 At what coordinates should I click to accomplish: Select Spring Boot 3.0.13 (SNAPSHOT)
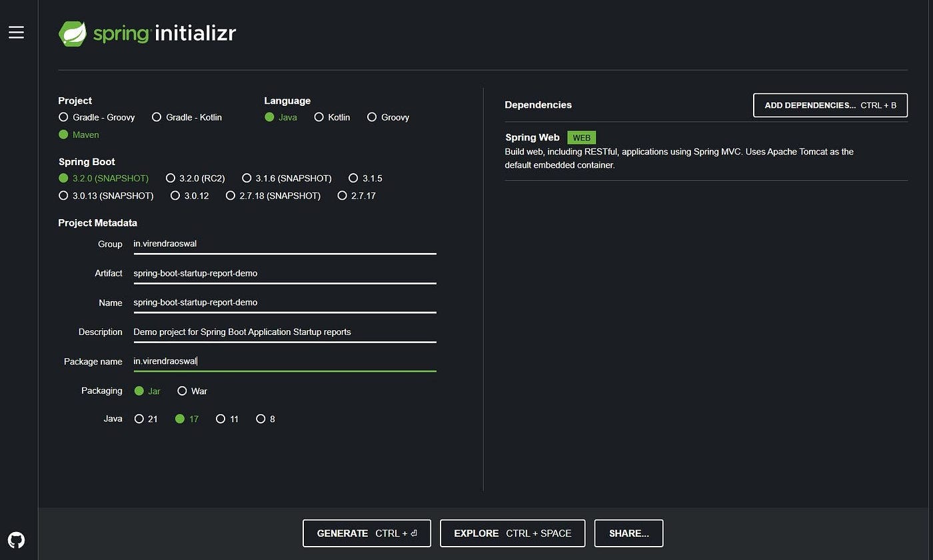tap(106, 196)
